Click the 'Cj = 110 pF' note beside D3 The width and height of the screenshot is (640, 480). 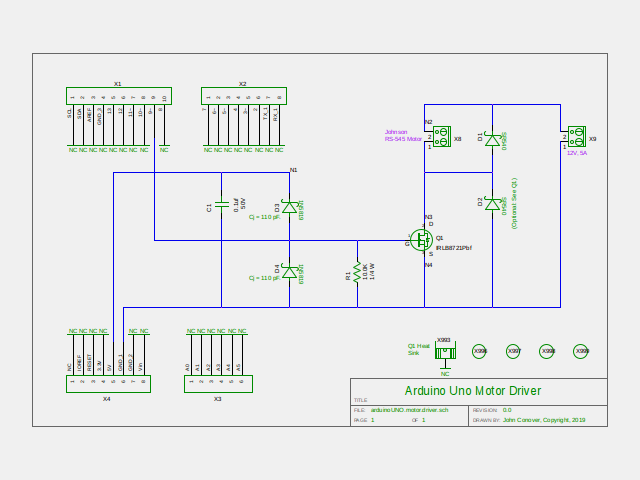pyautogui.click(x=264, y=217)
